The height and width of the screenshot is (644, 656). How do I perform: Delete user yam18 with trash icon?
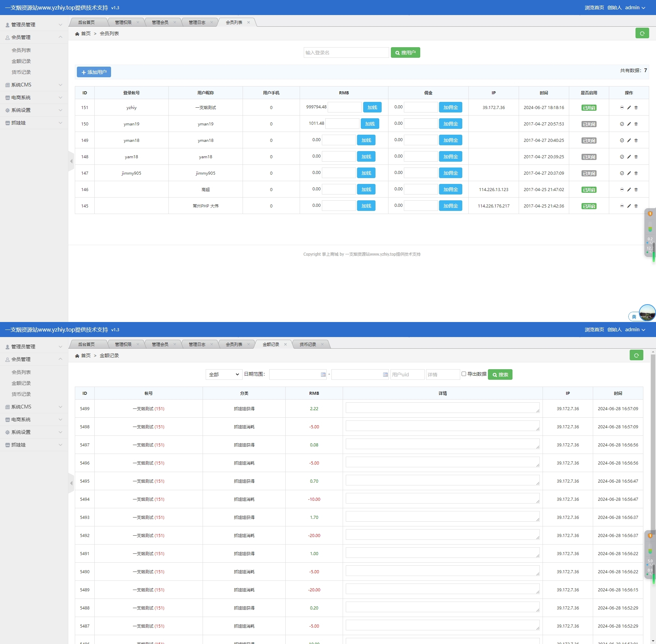tap(636, 157)
